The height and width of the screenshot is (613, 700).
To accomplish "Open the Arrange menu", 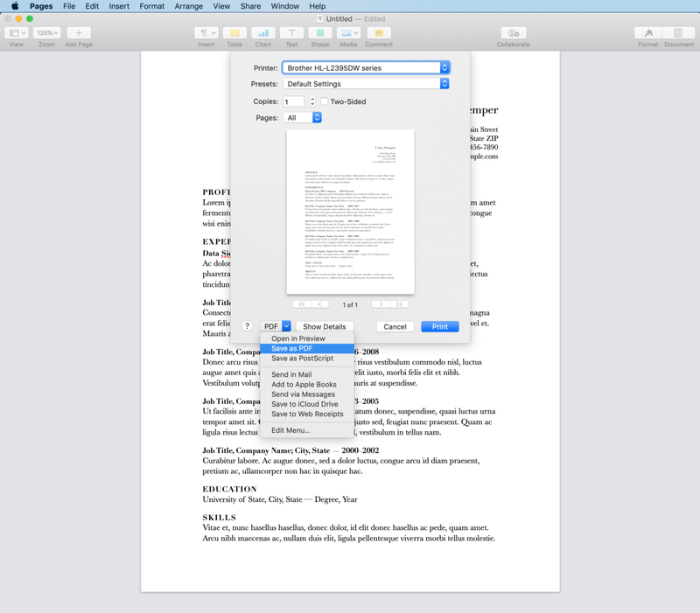I will 188,6.
